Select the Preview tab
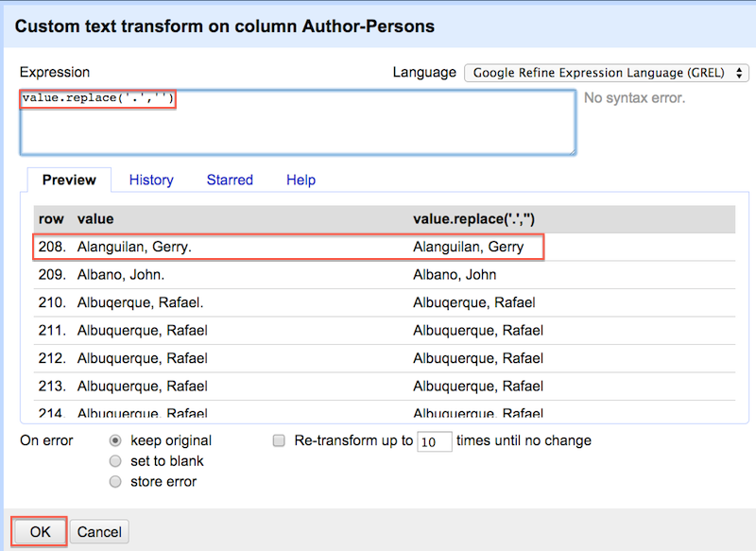756x551 pixels. coord(69,180)
